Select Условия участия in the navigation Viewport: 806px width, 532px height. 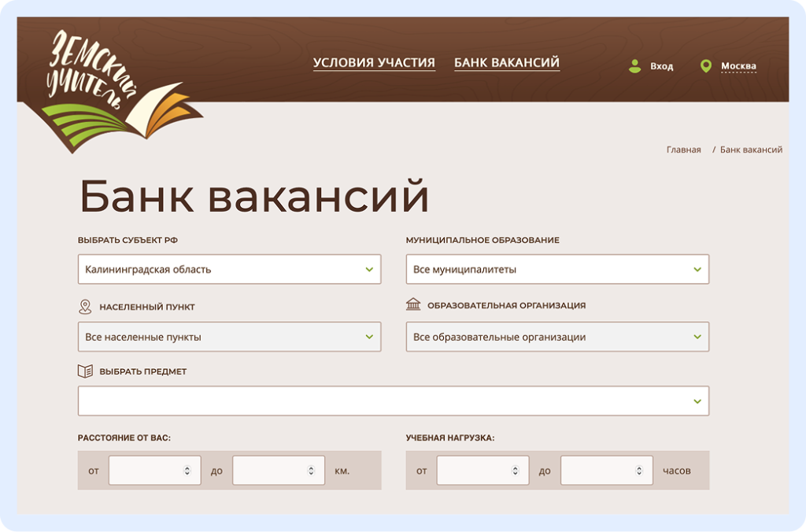(373, 62)
